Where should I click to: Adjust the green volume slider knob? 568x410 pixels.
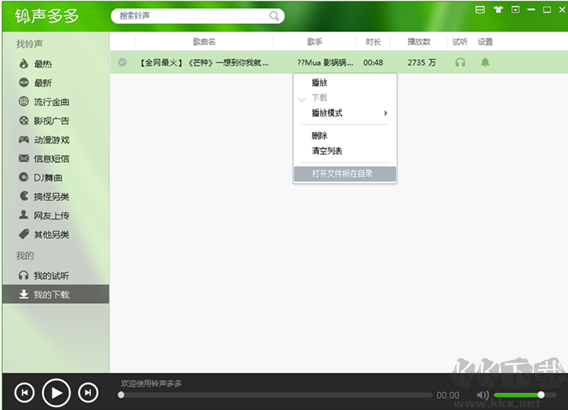coord(541,395)
